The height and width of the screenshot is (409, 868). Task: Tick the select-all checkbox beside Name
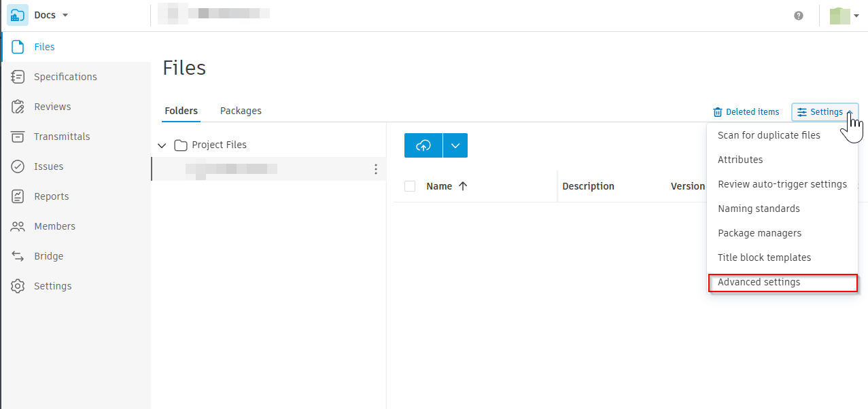pyautogui.click(x=410, y=186)
